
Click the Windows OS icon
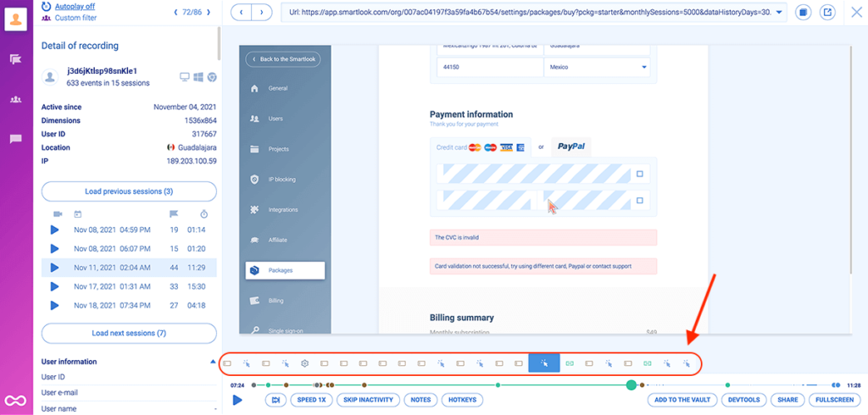tap(198, 77)
